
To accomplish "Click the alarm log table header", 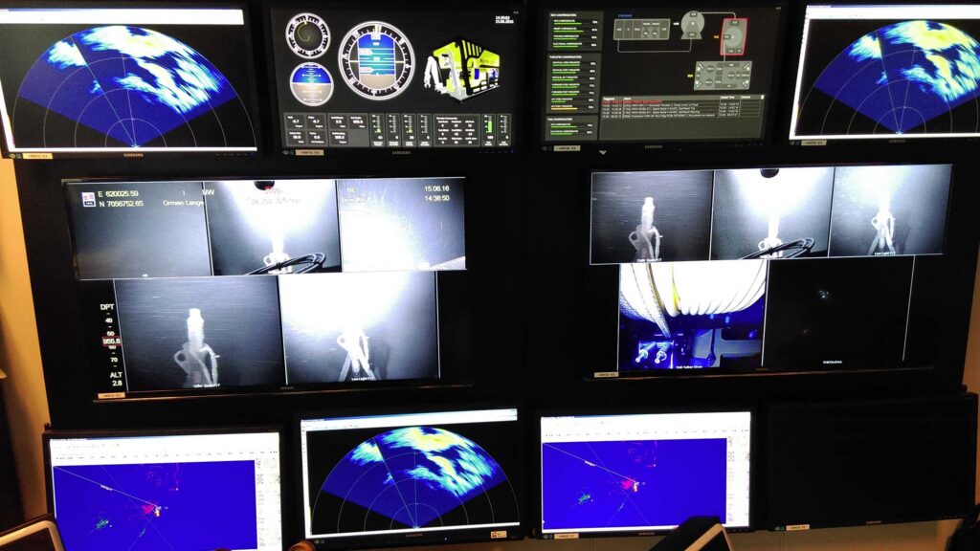I will pos(682,97).
